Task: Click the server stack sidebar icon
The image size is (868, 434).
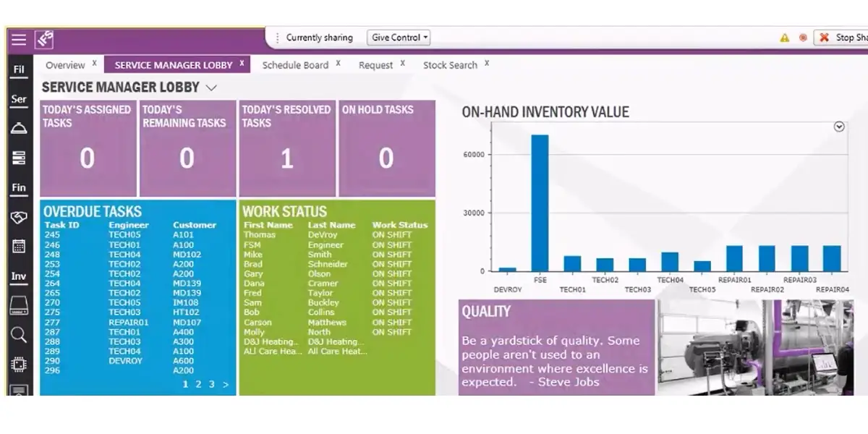Action: coord(19,158)
